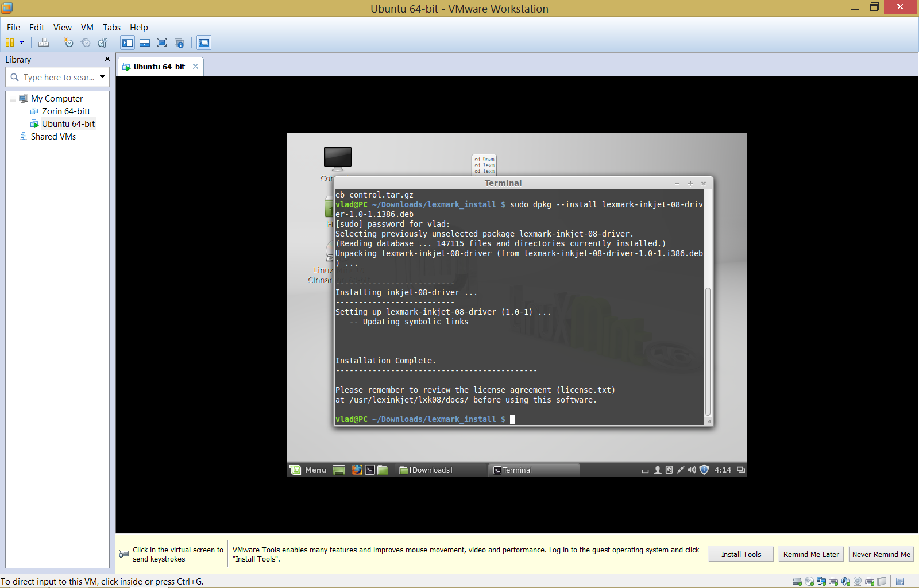Click the terminal launcher in the guest panel
This screenshot has width=919, height=588.
[370, 470]
